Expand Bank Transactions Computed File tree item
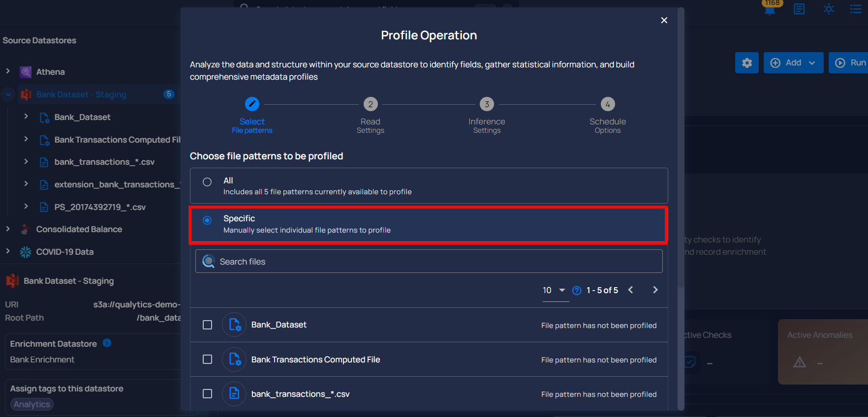Viewport: 868px width, 417px height. (26, 139)
